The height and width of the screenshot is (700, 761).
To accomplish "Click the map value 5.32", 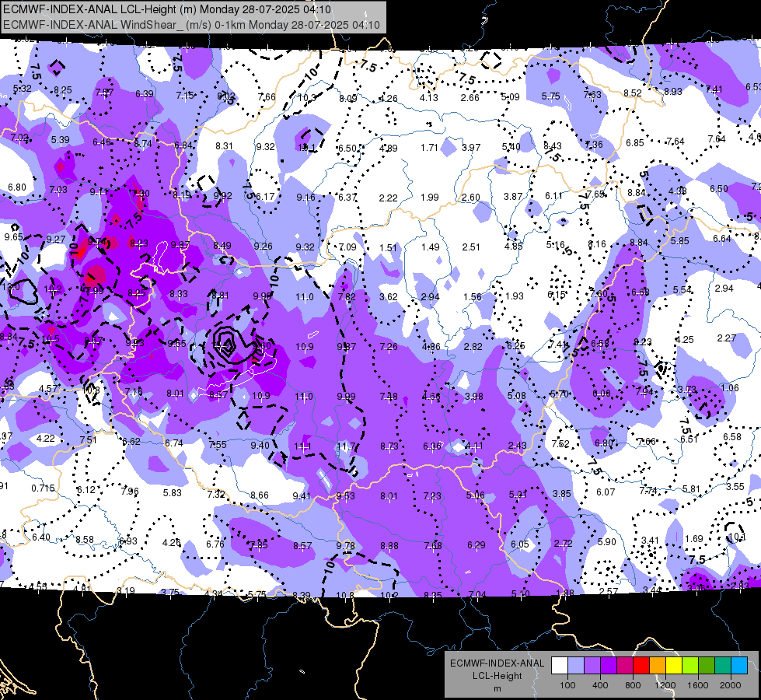I will 23,89.
